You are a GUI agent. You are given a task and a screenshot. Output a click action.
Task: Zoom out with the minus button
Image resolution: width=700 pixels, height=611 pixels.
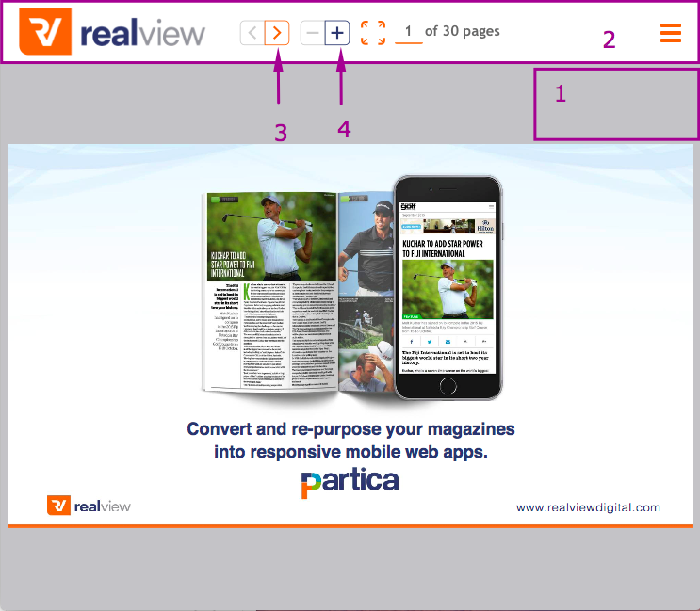(313, 33)
